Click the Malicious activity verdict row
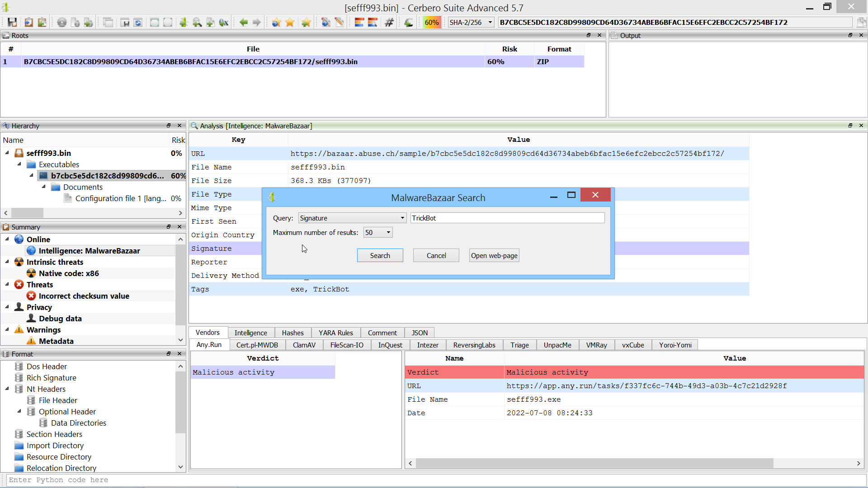Image resolution: width=868 pixels, height=488 pixels. pyautogui.click(x=634, y=372)
